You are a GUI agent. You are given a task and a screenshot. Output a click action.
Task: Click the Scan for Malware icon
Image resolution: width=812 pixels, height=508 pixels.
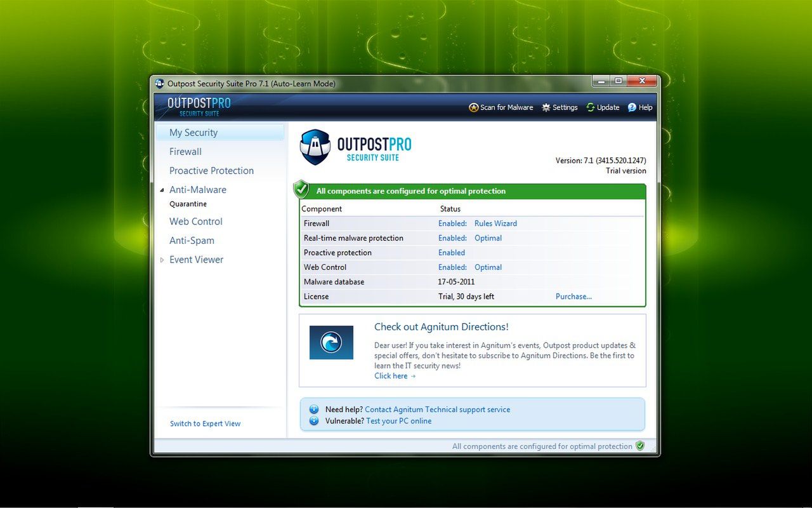point(473,107)
